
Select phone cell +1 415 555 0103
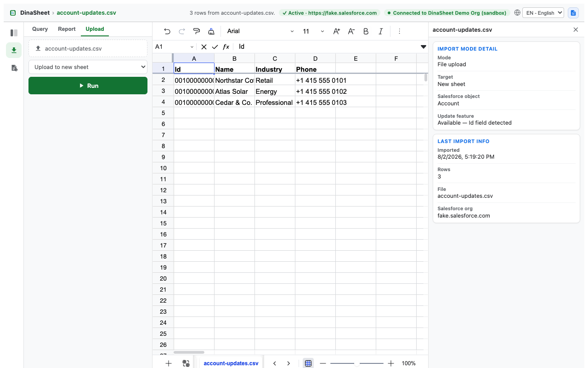(x=315, y=102)
